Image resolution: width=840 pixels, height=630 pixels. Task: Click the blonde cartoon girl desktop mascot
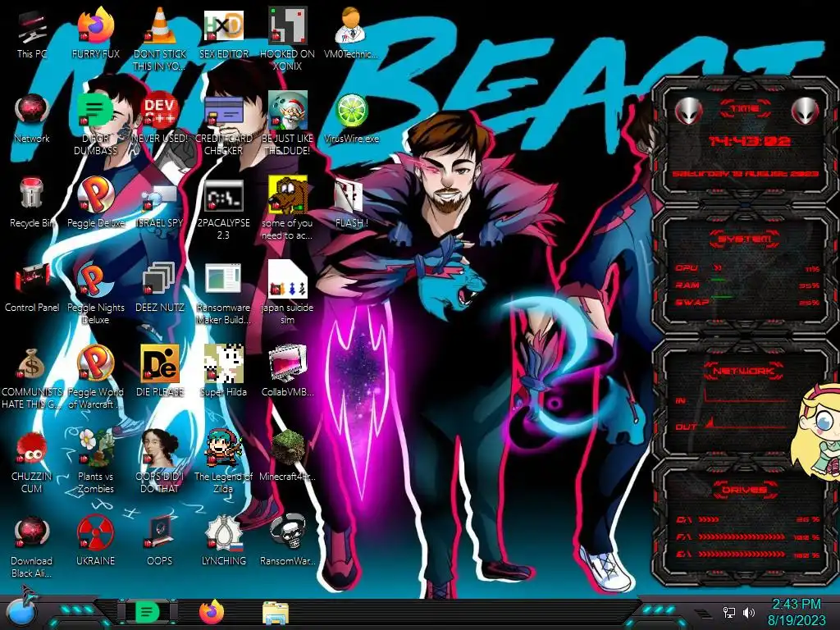(x=817, y=433)
